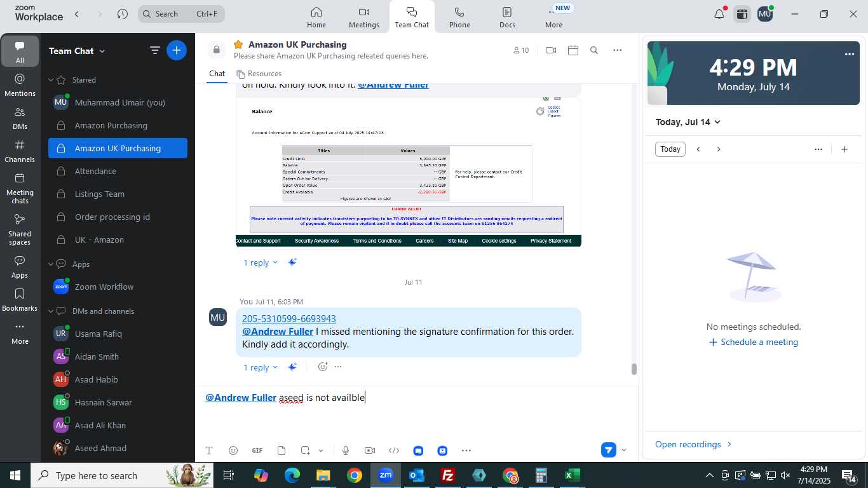Open the All chats sidebar icon

click(x=20, y=51)
